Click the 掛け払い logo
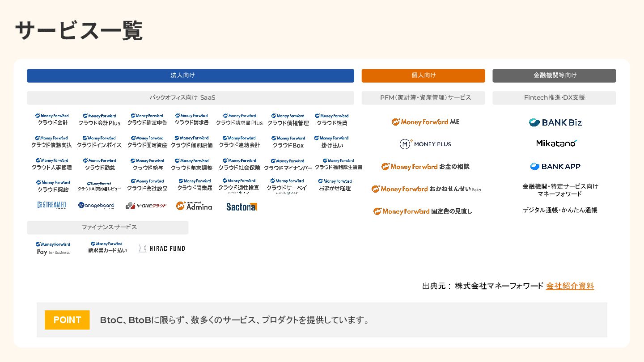The width and height of the screenshot is (644, 362). coord(332,142)
